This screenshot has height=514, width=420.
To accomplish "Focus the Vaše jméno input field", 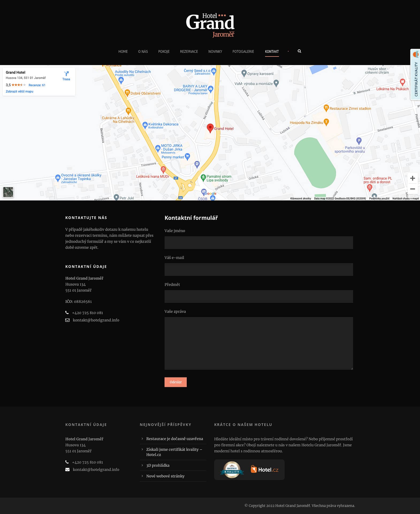I will tap(258, 243).
